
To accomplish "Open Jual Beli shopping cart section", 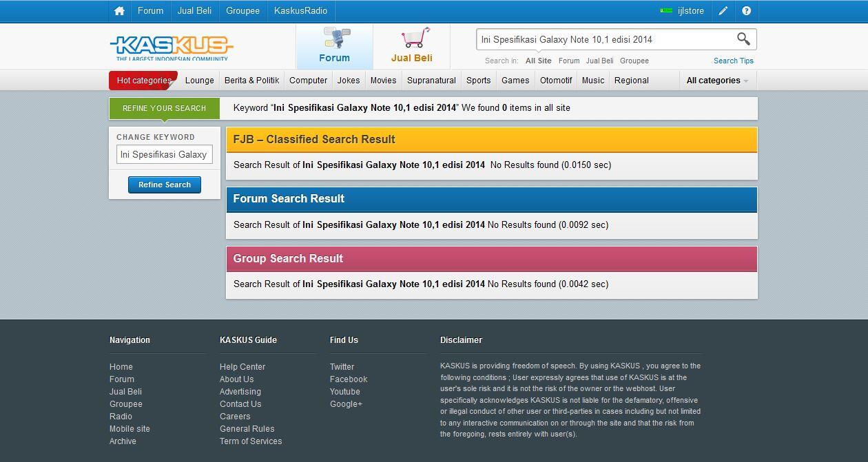I will (412, 46).
